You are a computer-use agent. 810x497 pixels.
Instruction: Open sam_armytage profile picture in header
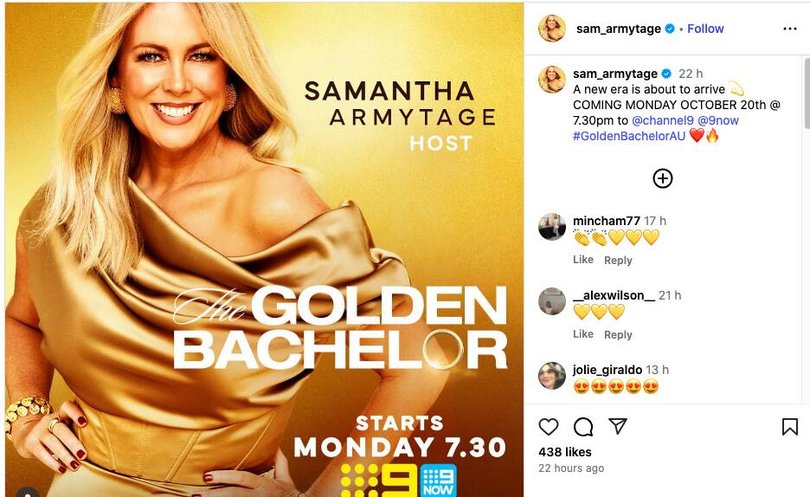tap(552, 28)
